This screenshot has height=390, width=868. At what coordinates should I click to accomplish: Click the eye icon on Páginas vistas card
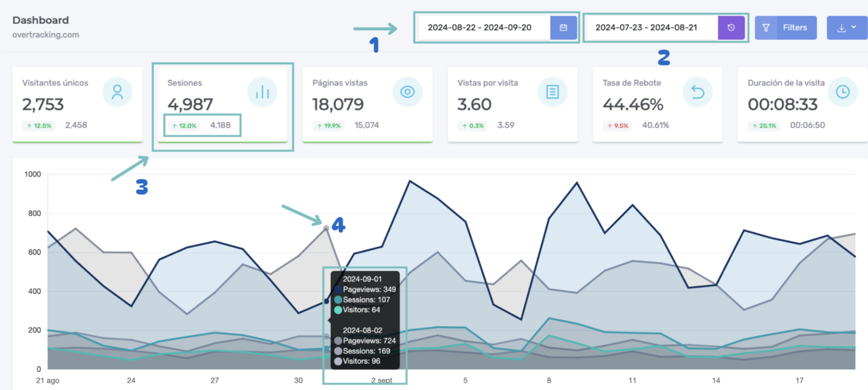(407, 92)
